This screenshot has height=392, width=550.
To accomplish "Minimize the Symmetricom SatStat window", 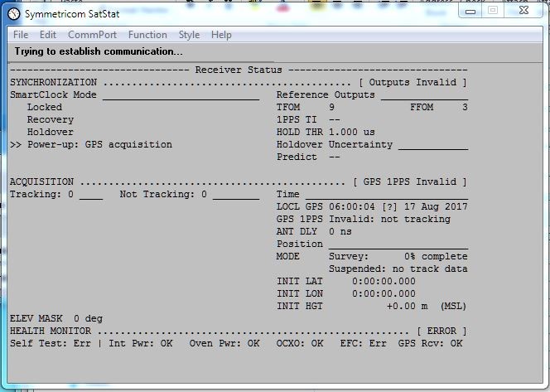I will click(470, 11).
